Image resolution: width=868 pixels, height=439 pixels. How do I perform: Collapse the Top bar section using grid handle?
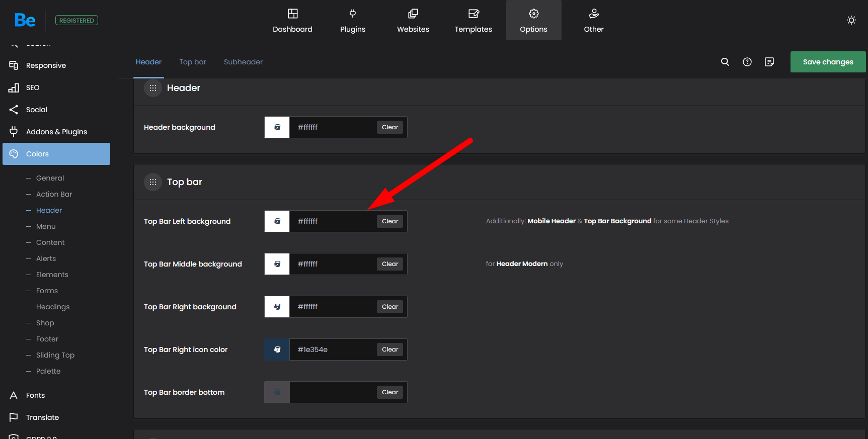click(153, 182)
